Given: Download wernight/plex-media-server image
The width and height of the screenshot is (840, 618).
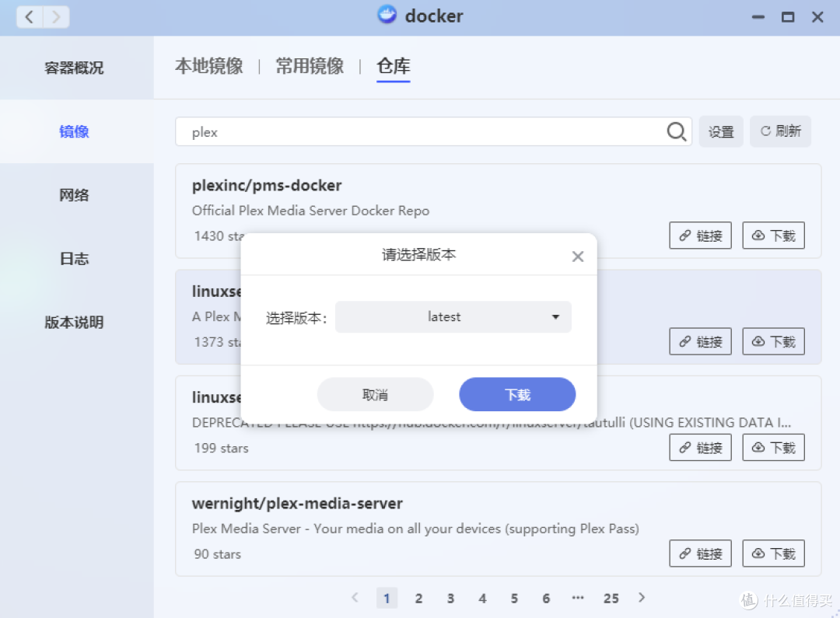Looking at the screenshot, I should click(x=774, y=553).
